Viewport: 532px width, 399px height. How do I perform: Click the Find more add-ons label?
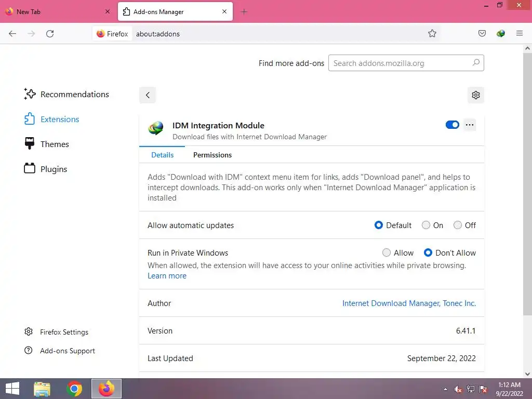[x=291, y=63]
